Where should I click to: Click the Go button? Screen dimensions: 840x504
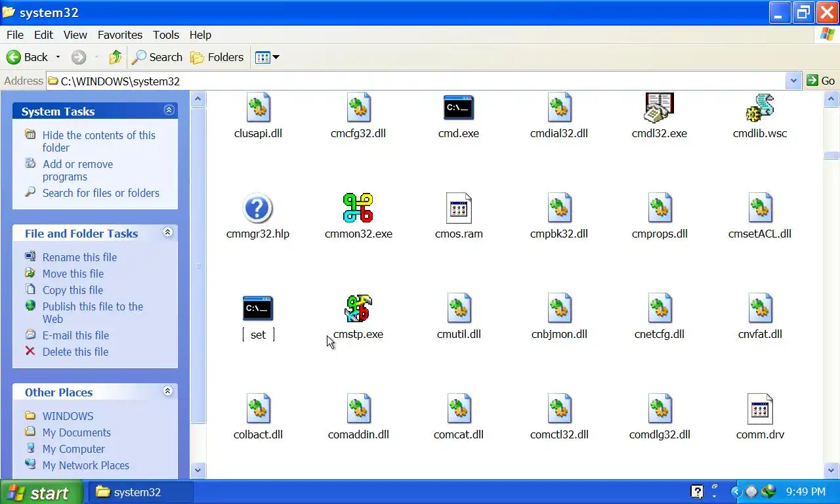tap(821, 81)
